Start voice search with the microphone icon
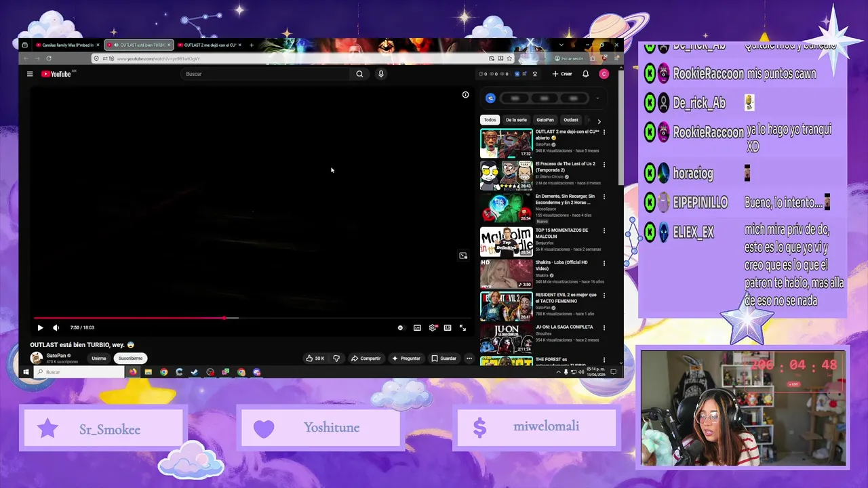Image resolution: width=868 pixels, height=488 pixels. click(x=381, y=74)
